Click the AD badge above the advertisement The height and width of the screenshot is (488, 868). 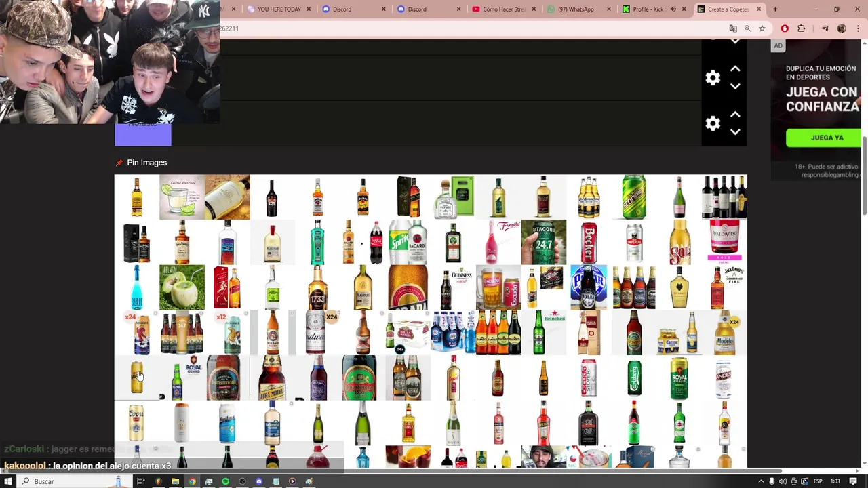tap(778, 46)
